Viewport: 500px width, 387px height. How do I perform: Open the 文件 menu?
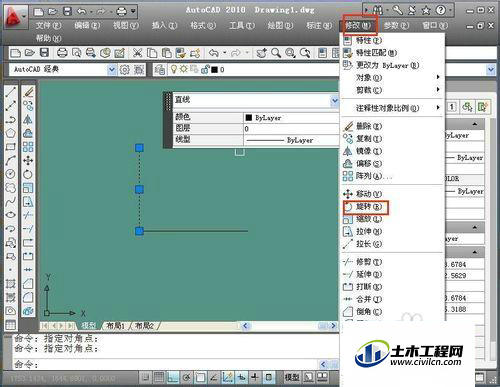48,25
